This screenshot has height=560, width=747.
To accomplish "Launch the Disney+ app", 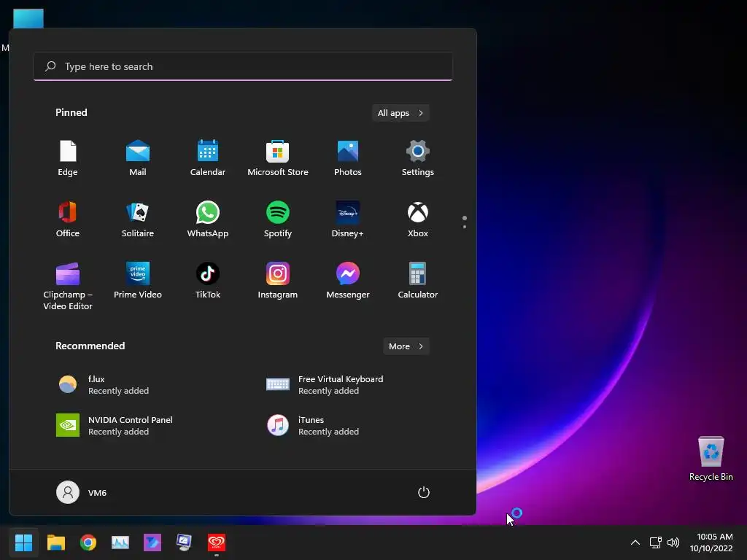I will 348,219.
